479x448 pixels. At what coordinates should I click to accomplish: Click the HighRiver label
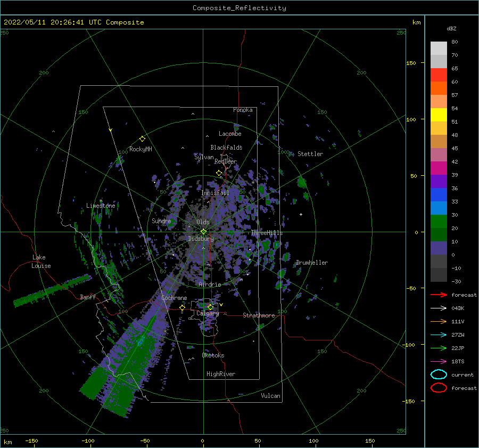[221, 374]
